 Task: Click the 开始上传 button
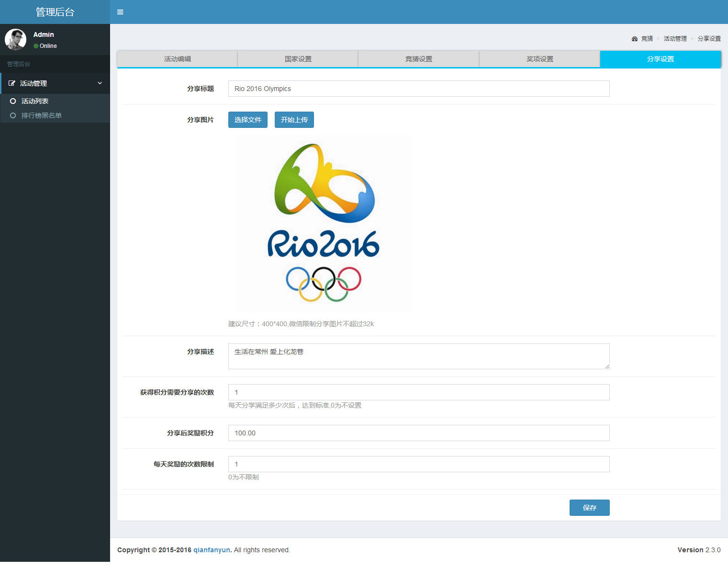(294, 120)
